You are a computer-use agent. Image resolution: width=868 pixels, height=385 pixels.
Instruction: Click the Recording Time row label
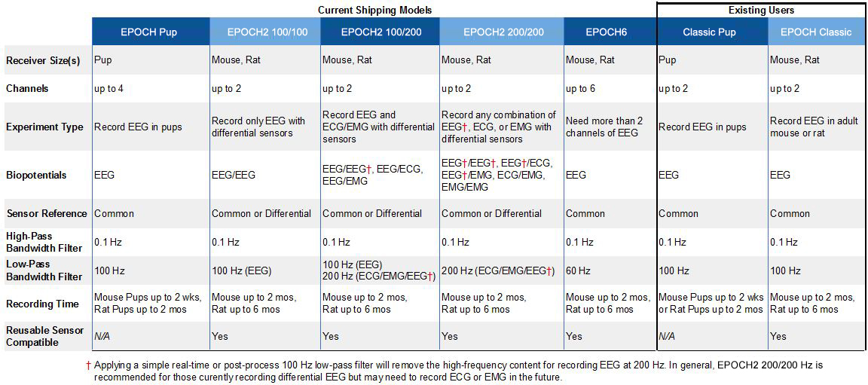[42, 304]
